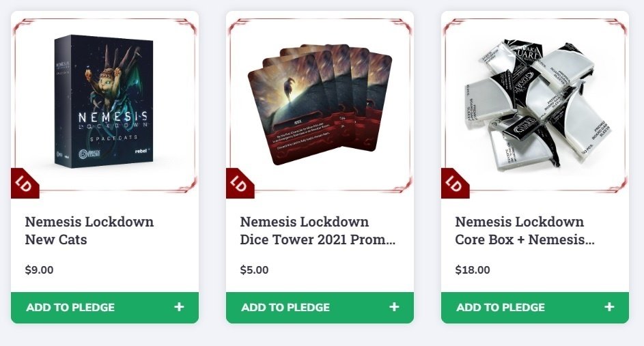Click the $9.00 price on New Cats

point(39,270)
